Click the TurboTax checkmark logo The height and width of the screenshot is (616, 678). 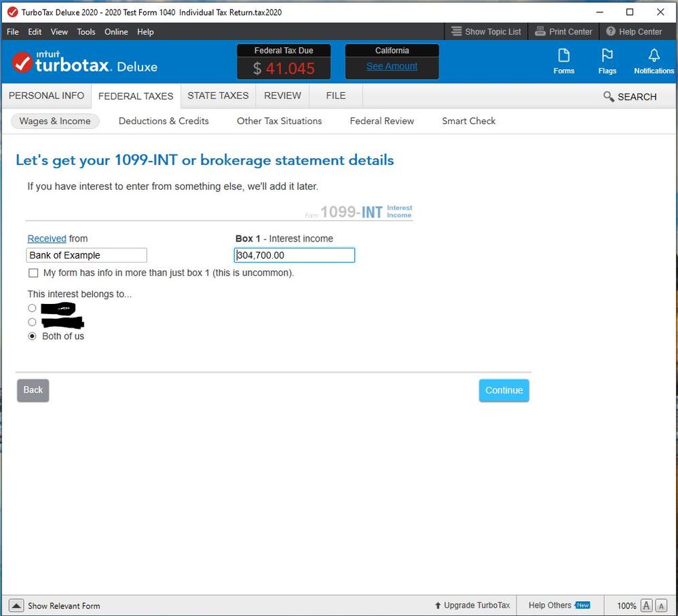pos(22,62)
